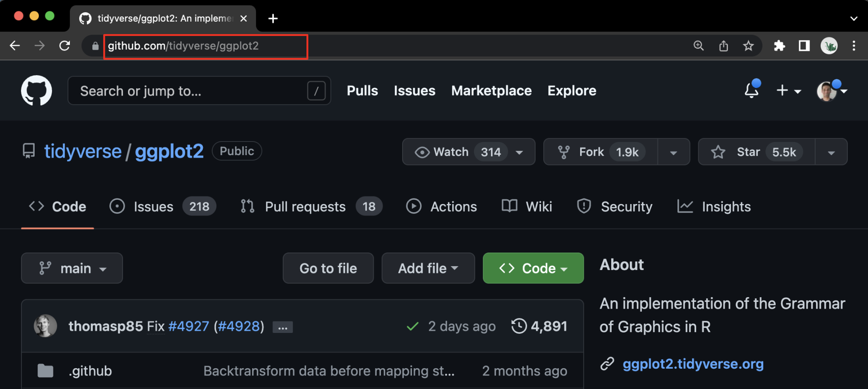Viewport: 868px width, 389px height.
Task: Click the 4,891 commits count
Action: point(549,326)
